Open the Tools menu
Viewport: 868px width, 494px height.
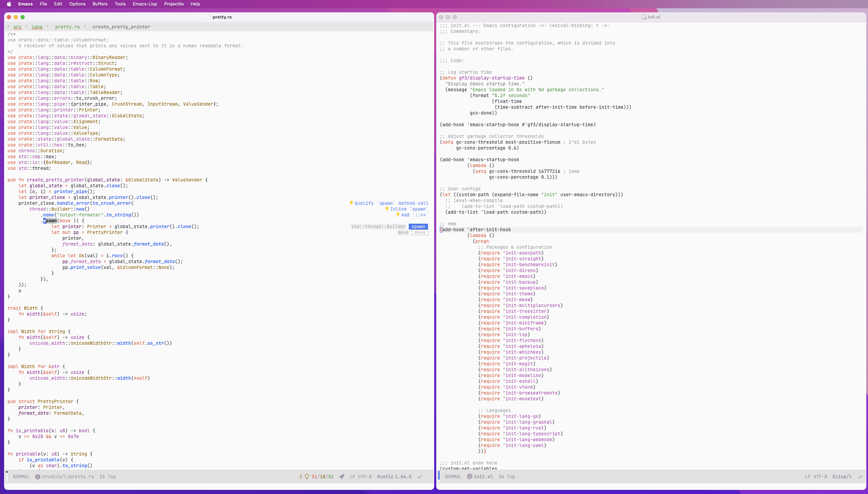[120, 4]
